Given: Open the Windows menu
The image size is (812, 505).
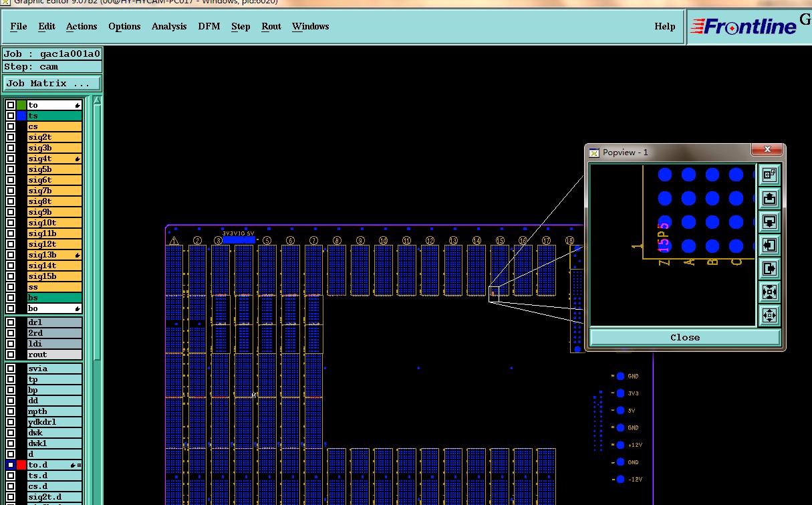Looking at the screenshot, I should pos(310,26).
